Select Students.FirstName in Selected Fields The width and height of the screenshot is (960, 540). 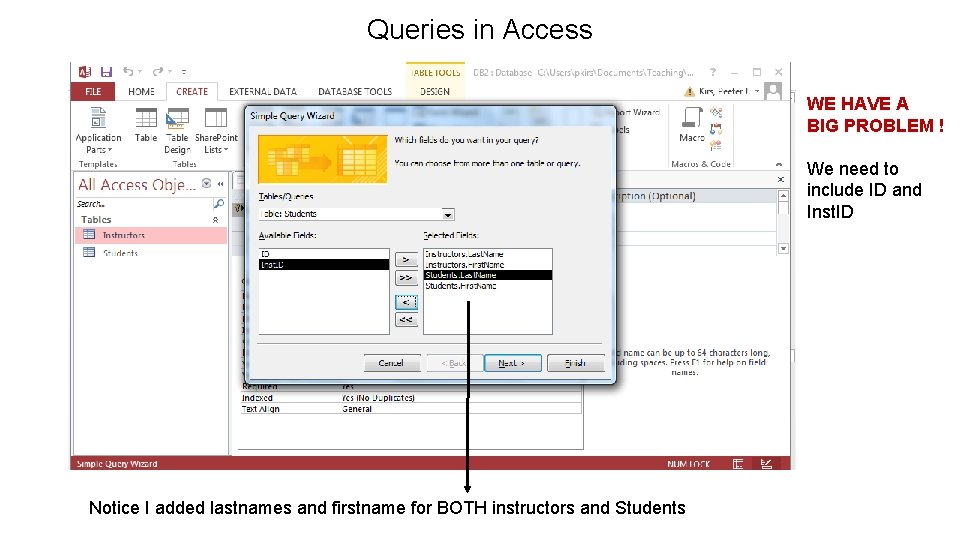488,286
